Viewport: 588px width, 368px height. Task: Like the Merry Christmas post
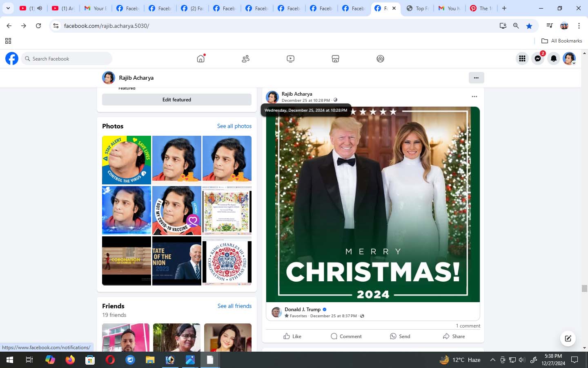click(x=292, y=336)
